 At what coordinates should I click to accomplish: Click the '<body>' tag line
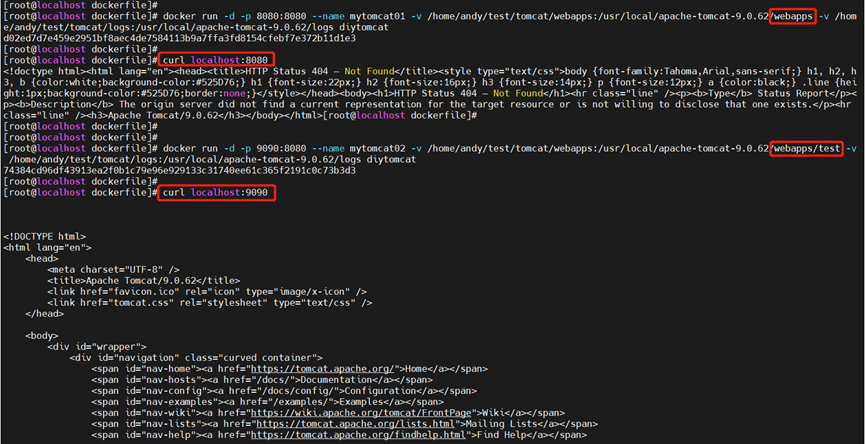tap(42, 336)
